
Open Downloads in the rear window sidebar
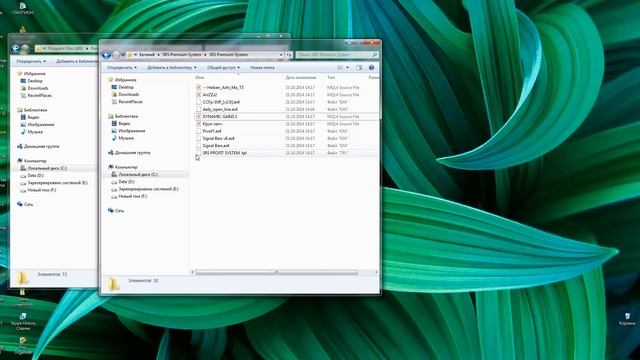click(38, 88)
